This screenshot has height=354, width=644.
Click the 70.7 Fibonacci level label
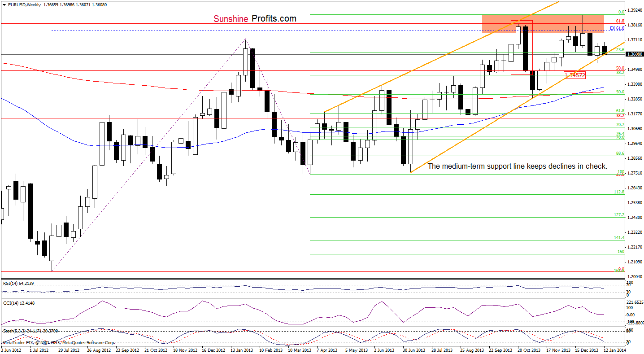click(621, 124)
